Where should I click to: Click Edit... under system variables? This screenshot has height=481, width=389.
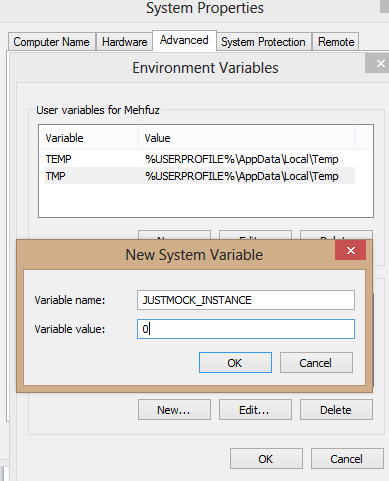tap(255, 410)
